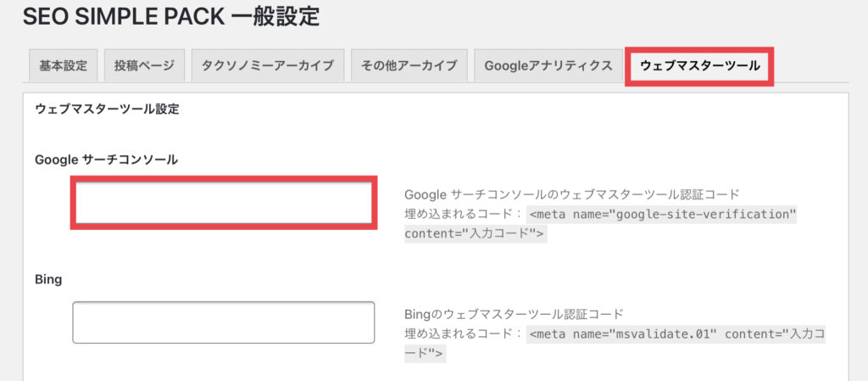Click the Bingのウェブマスターツール認証コード description

[515, 314]
